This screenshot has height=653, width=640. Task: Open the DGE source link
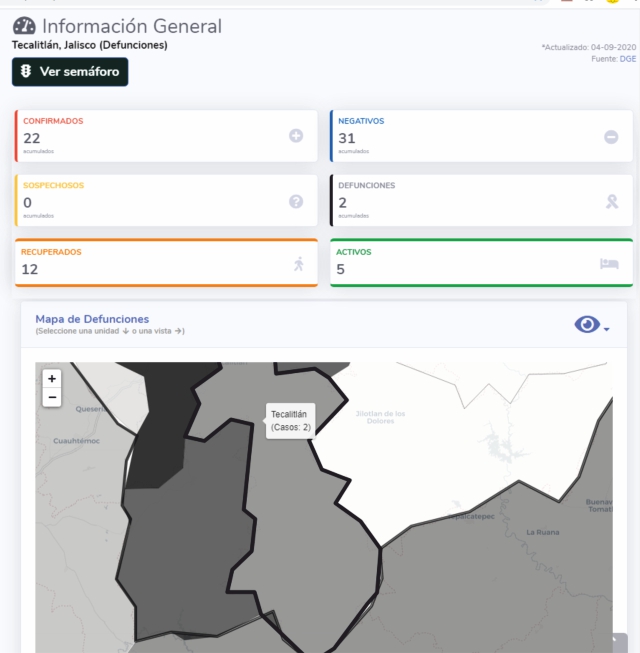tap(628, 59)
